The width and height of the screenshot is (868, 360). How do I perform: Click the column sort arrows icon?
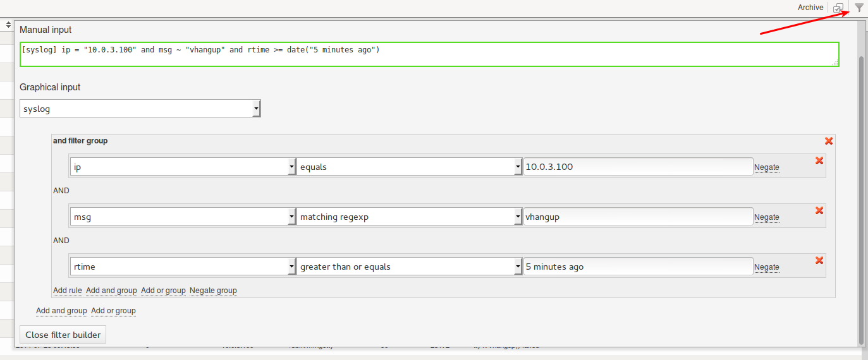point(9,25)
